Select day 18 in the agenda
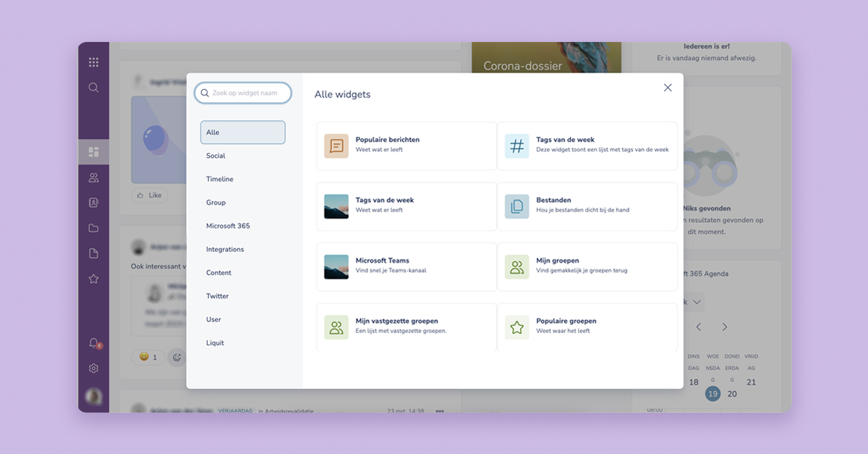This screenshot has height=454, width=868. coord(694,382)
